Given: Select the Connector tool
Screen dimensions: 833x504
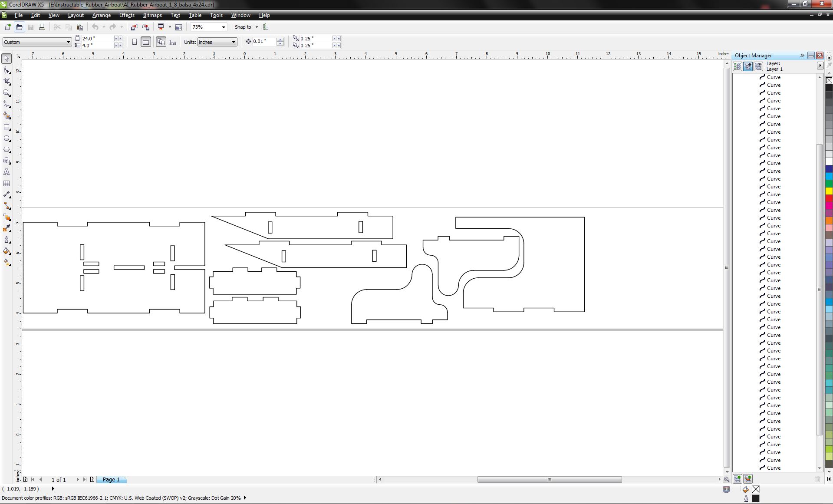Looking at the screenshot, I should 7,206.
